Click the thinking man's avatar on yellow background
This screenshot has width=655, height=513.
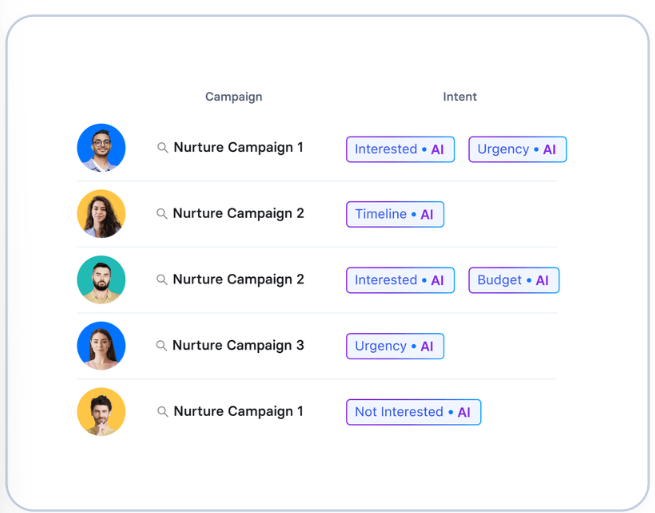101,412
